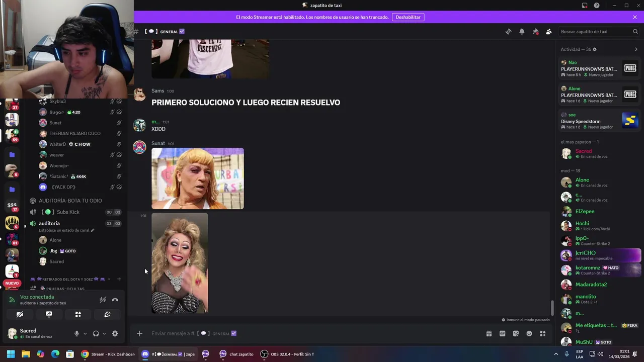Dismiss the Streamer mode banner

tap(635, 17)
